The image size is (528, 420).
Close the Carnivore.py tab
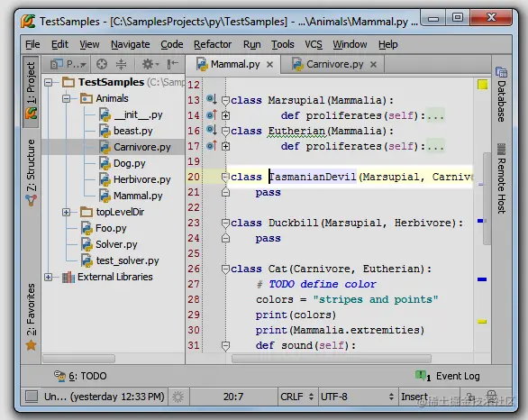coord(373,65)
